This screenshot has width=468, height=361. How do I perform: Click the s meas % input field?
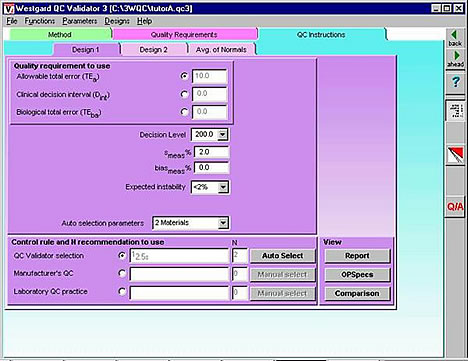tap(212, 152)
